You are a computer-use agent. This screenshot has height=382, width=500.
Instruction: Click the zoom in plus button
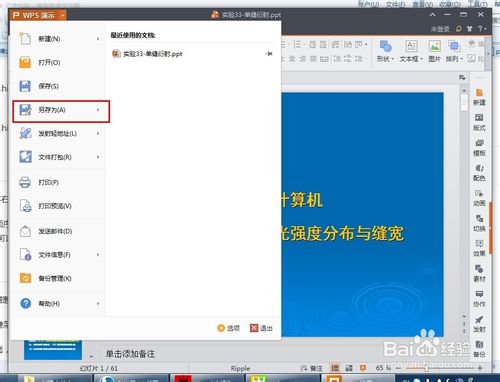[x=479, y=368]
